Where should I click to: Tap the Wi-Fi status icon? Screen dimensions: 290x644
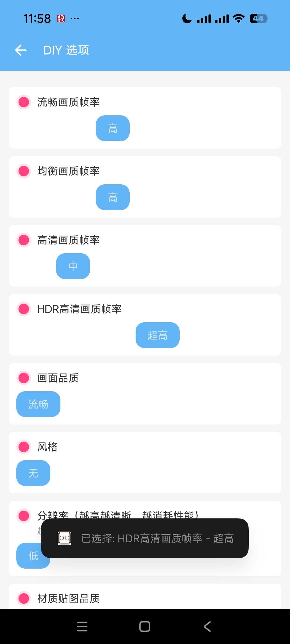(x=238, y=19)
